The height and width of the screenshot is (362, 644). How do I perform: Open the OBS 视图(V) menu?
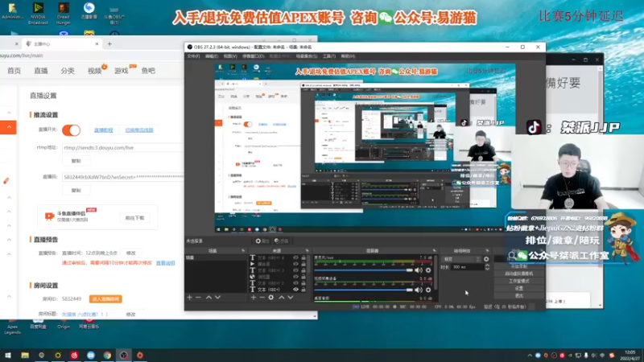click(x=230, y=56)
